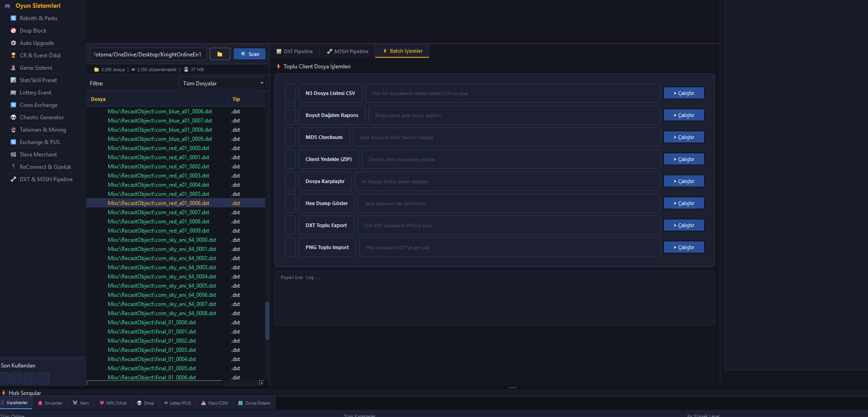The width and height of the screenshot is (868, 417).
Task: Click the file list horizontal scrollbar thumb
Action: (155, 383)
